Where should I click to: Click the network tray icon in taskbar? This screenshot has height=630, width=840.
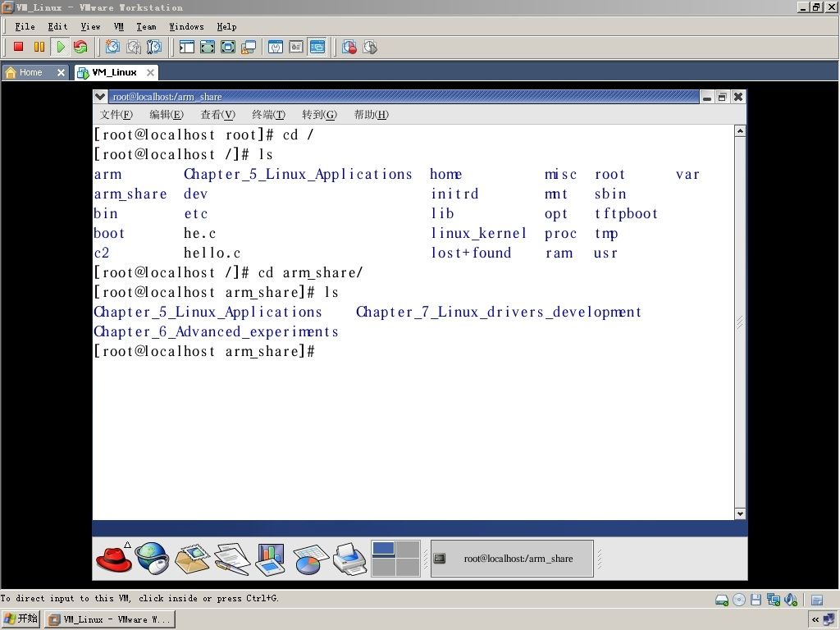coord(829,620)
